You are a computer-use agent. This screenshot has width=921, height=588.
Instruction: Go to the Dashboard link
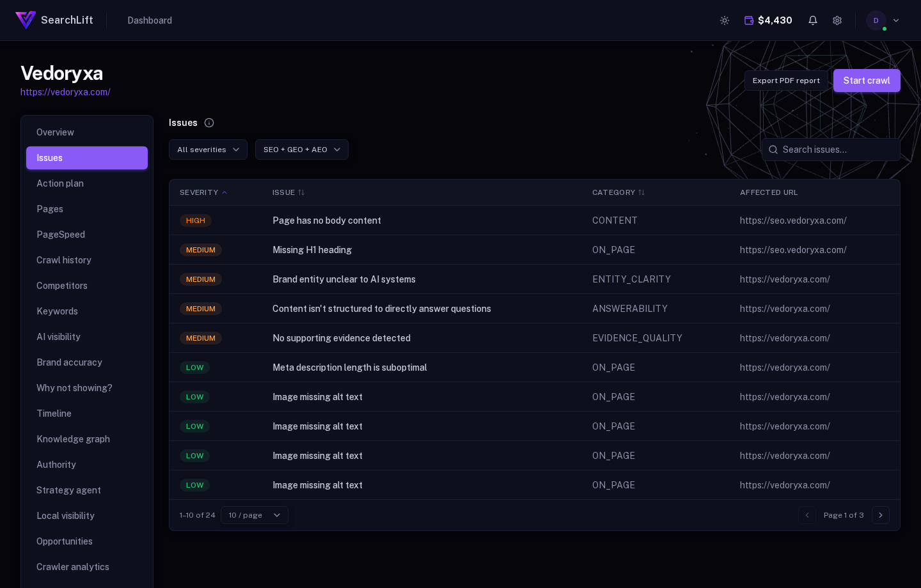pos(150,20)
